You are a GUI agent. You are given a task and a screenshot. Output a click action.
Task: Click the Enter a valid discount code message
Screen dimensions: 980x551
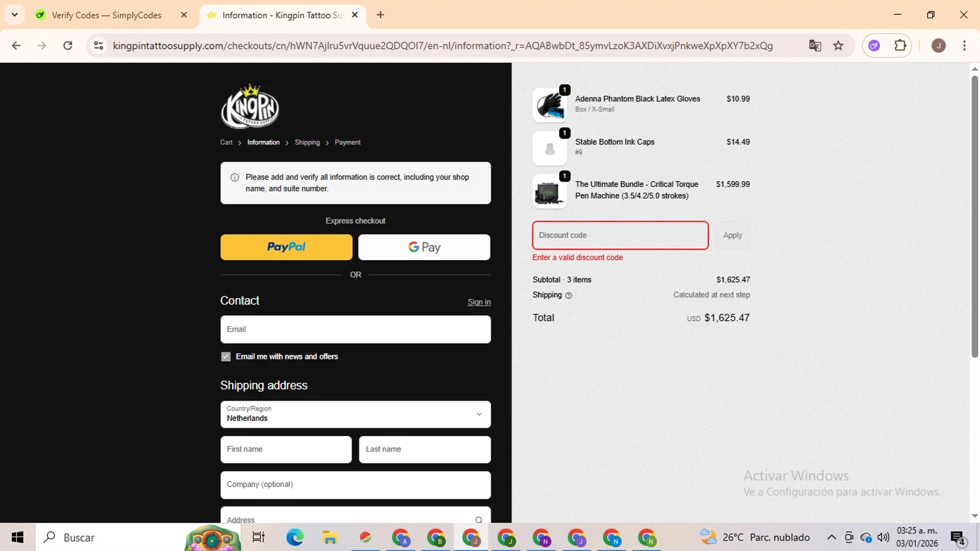tap(578, 258)
